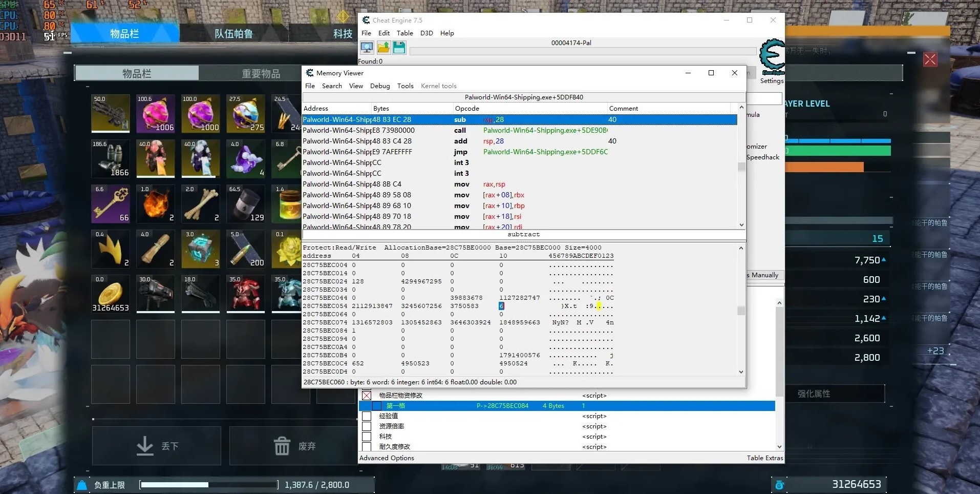Image resolution: width=980 pixels, height=494 pixels.
Task: Select the purple crystal ore stack of 4
Action: click(246, 159)
